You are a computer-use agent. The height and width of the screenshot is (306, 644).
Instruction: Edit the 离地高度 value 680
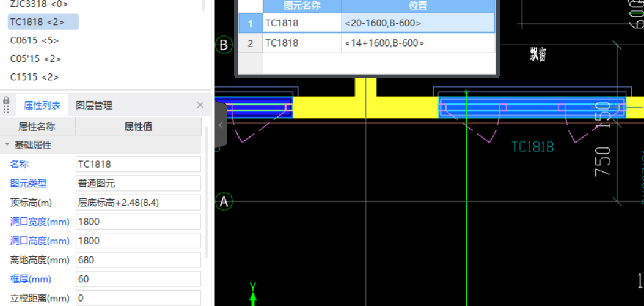138,260
